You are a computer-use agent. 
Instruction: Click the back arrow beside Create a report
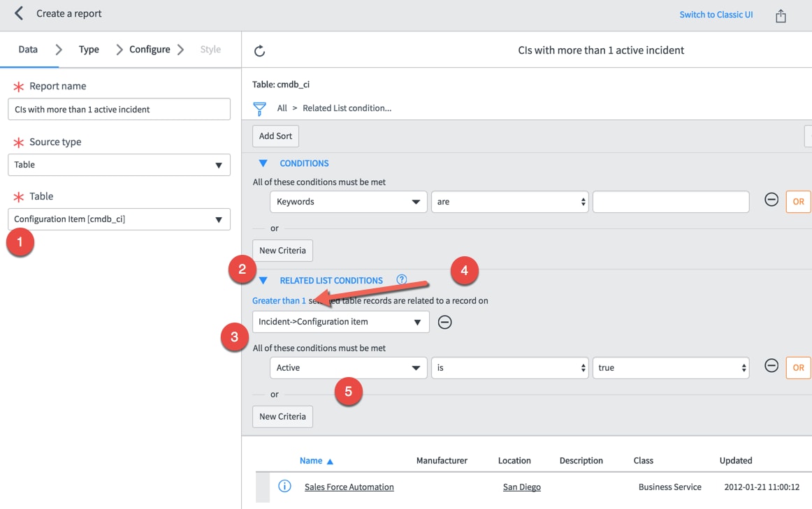click(x=17, y=13)
